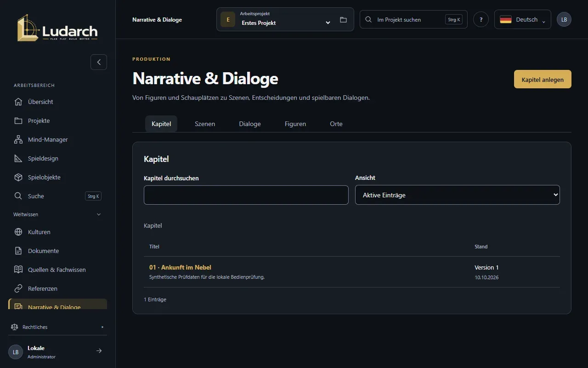Click the Ludarch logo
The width and height of the screenshot is (588, 368).
click(x=57, y=28)
